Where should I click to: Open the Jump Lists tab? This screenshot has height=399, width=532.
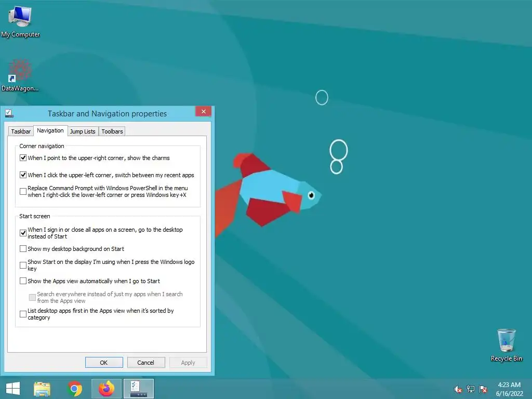click(83, 131)
